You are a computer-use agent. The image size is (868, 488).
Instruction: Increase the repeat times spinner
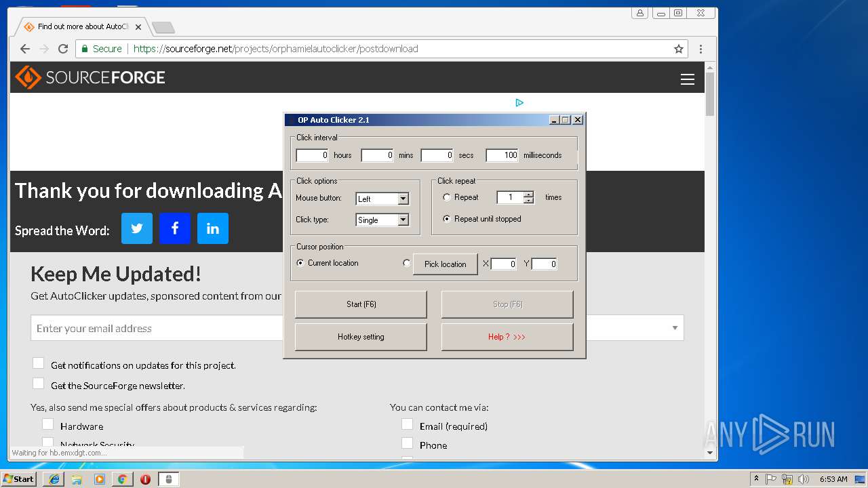tap(528, 195)
